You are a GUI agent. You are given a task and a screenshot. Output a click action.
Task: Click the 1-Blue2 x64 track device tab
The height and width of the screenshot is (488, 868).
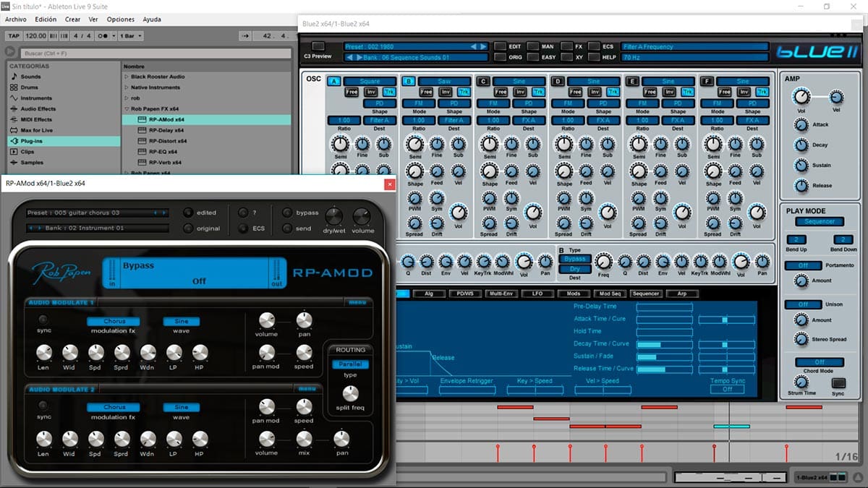(821, 477)
